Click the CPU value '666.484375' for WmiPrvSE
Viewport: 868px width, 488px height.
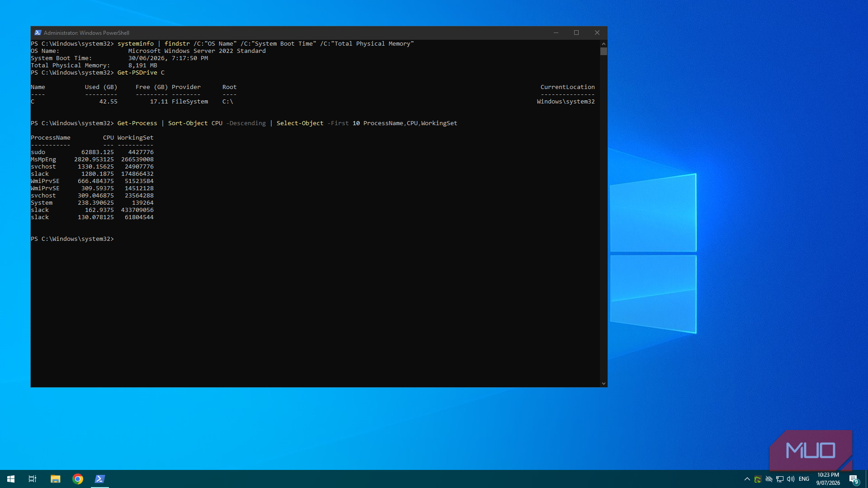(96, 181)
